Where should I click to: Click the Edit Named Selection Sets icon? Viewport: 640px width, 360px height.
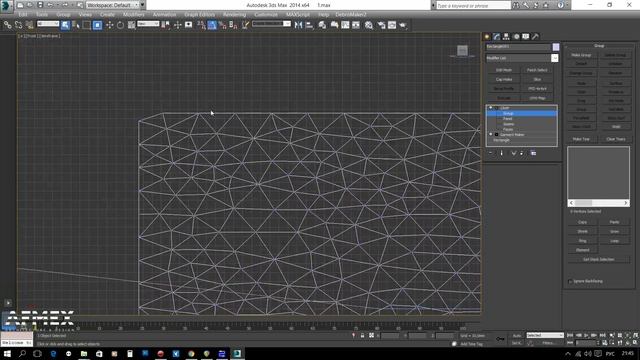(245, 25)
